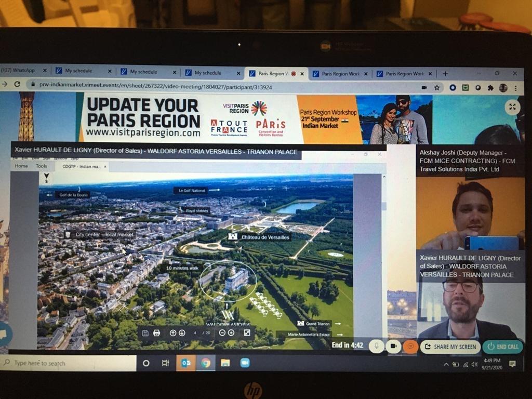
Task: Turn off the camera in the call
Action: tap(394, 346)
